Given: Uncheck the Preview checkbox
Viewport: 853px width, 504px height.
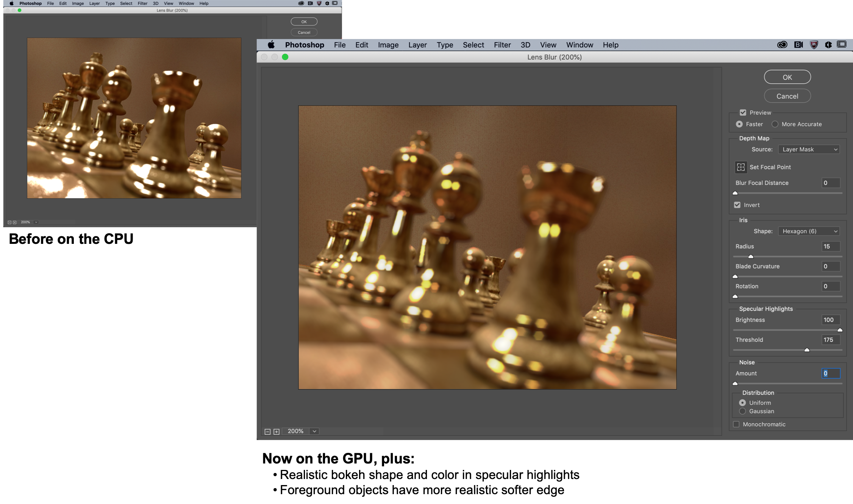Looking at the screenshot, I should click(743, 112).
